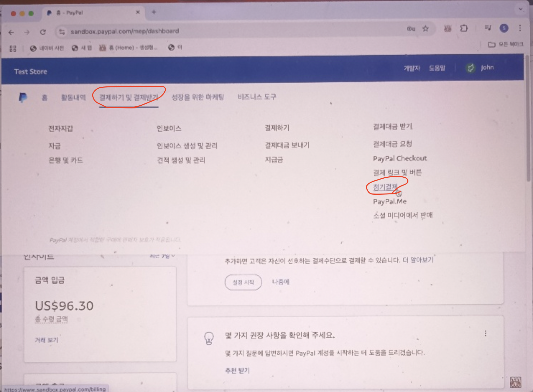Click the 더 알아보기 link
This screenshot has height=392, width=533.
pos(418,260)
